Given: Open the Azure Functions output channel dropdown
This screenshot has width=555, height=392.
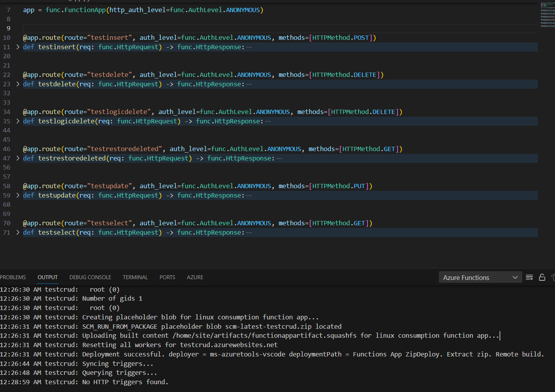Looking at the screenshot, I should tap(480, 278).
